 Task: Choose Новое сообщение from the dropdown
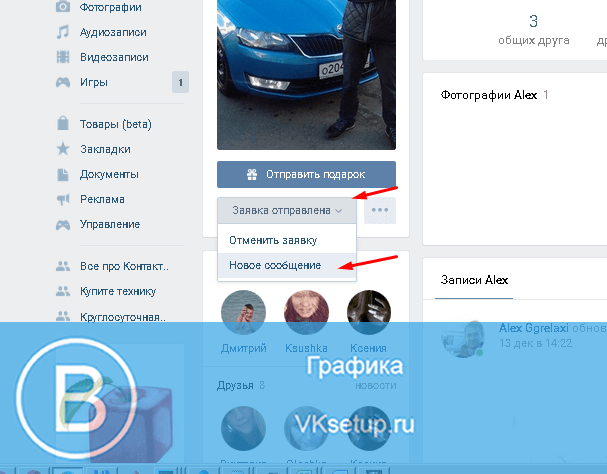(x=287, y=266)
